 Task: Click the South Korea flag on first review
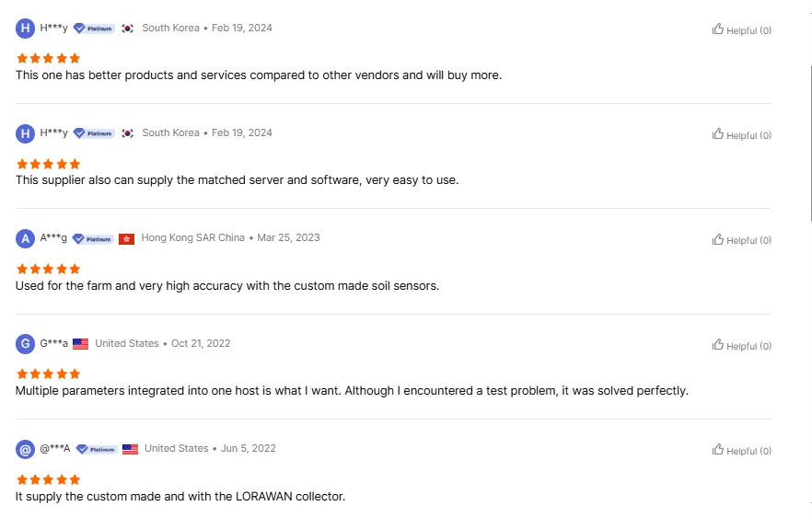[128, 29]
